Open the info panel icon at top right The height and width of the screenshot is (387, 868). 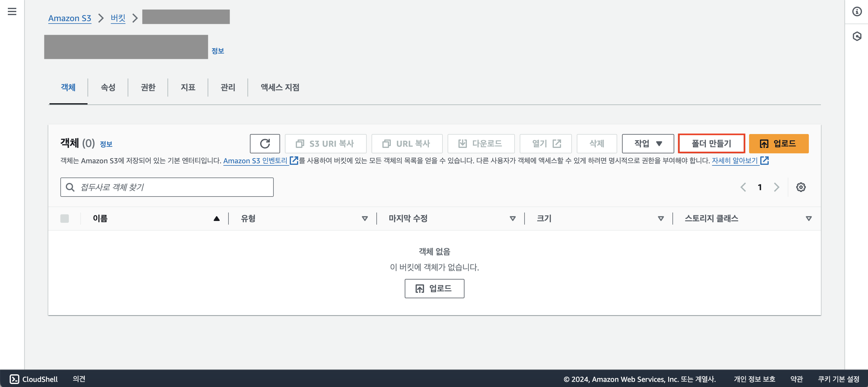click(857, 11)
